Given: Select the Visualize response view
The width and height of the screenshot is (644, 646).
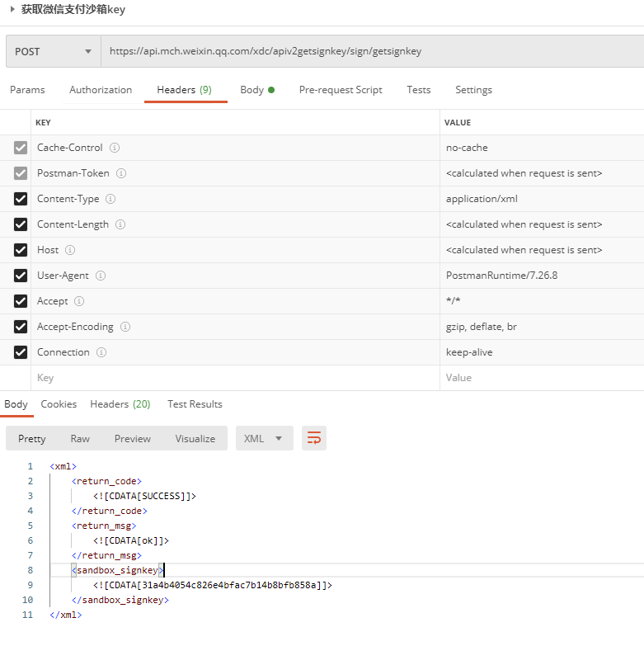Looking at the screenshot, I should (x=195, y=438).
